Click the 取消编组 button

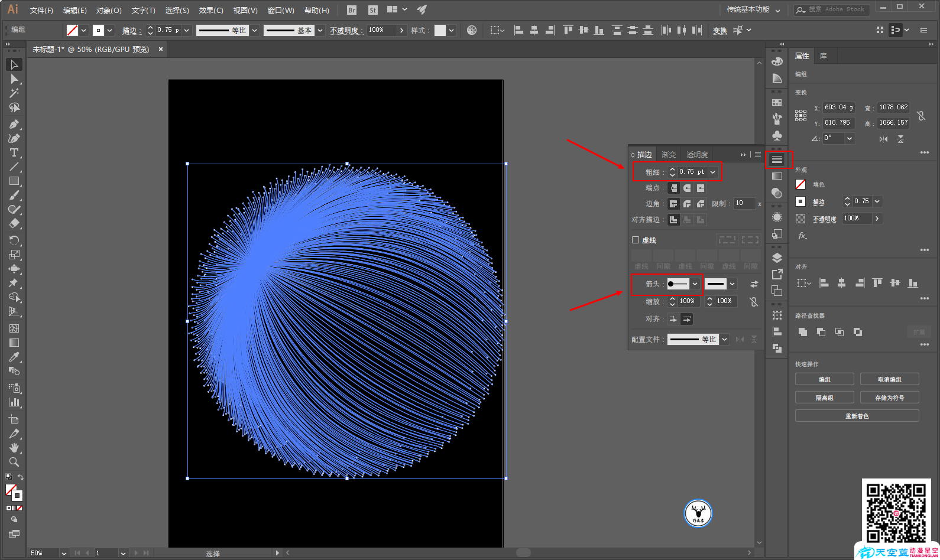click(890, 379)
